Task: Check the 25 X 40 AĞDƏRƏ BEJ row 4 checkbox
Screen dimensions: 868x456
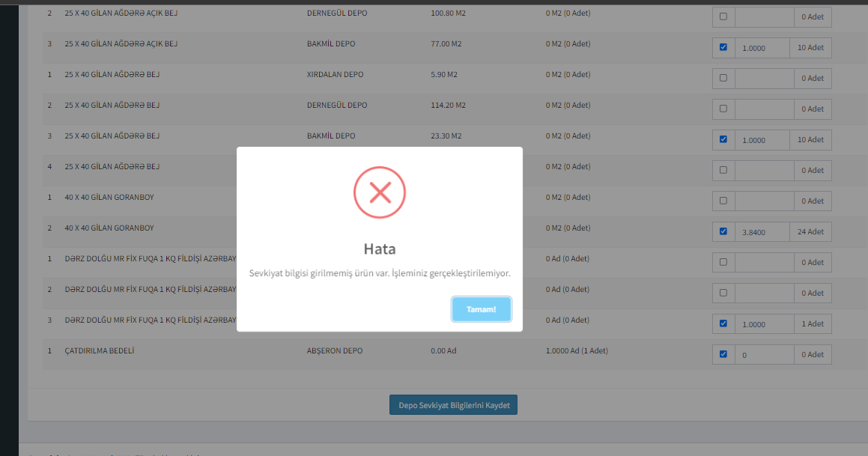Action: click(723, 170)
